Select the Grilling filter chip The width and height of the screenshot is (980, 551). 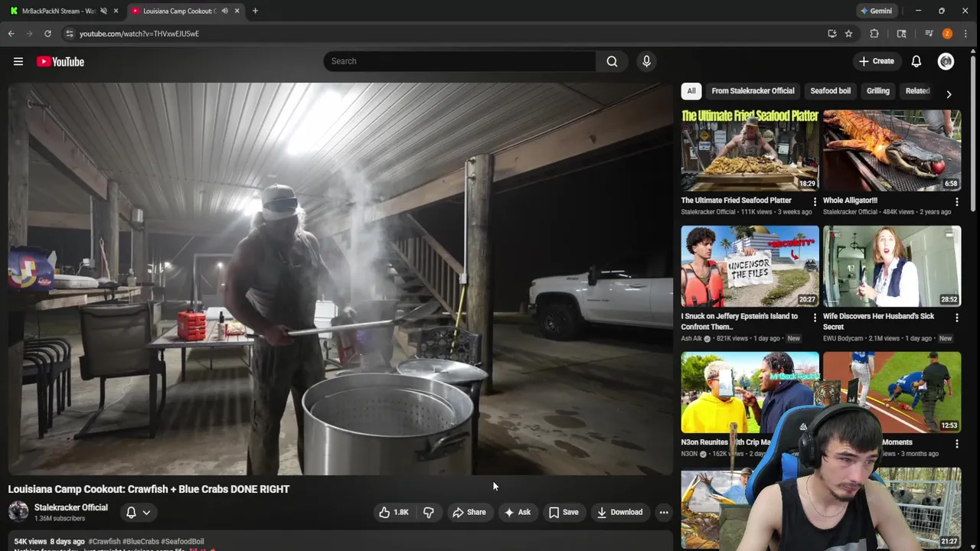(x=877, y=91)
